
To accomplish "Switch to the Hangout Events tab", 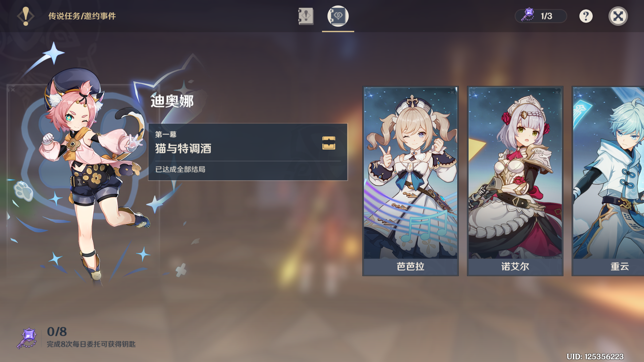I will (338, 16).
